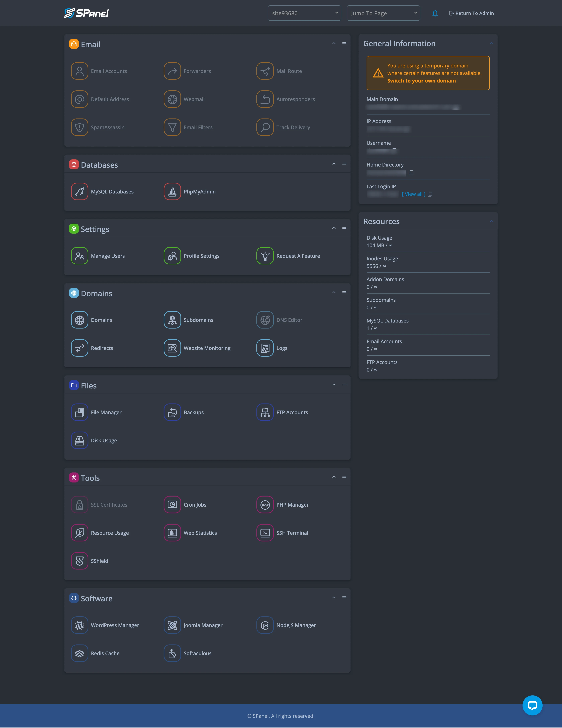562x728 pixels.
Task: Open MySQL Databases icon
Action: click(x=79, y=192)
